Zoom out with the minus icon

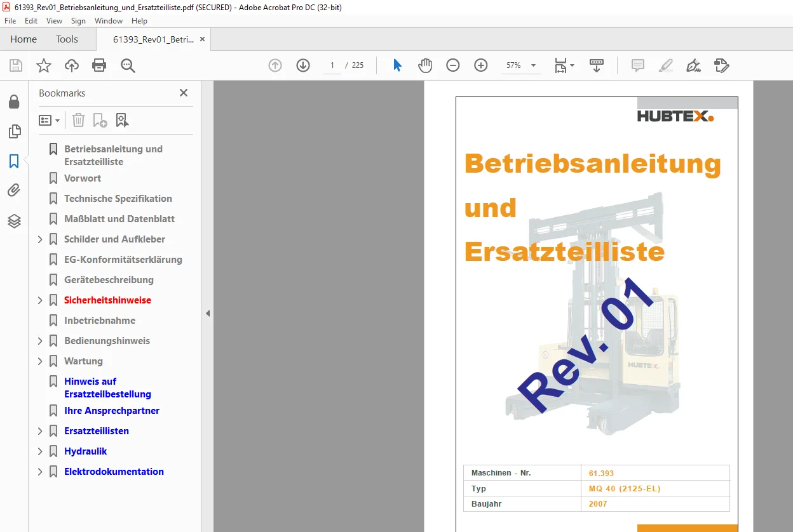453,65
